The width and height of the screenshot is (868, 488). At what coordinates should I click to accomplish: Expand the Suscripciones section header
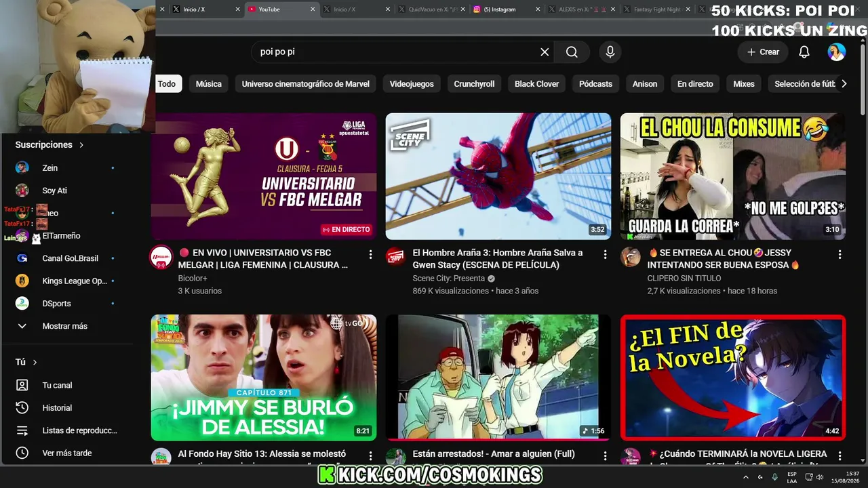click(x=50, y=144)
